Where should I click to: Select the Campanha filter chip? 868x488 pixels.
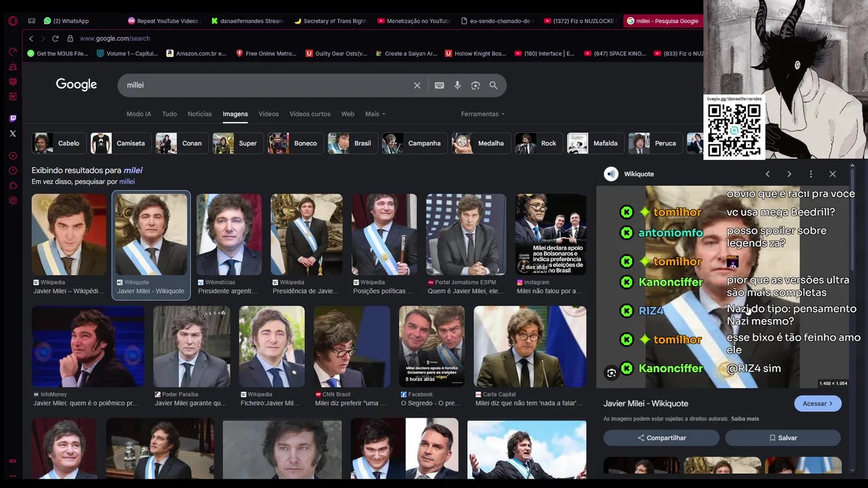(415, 143)
